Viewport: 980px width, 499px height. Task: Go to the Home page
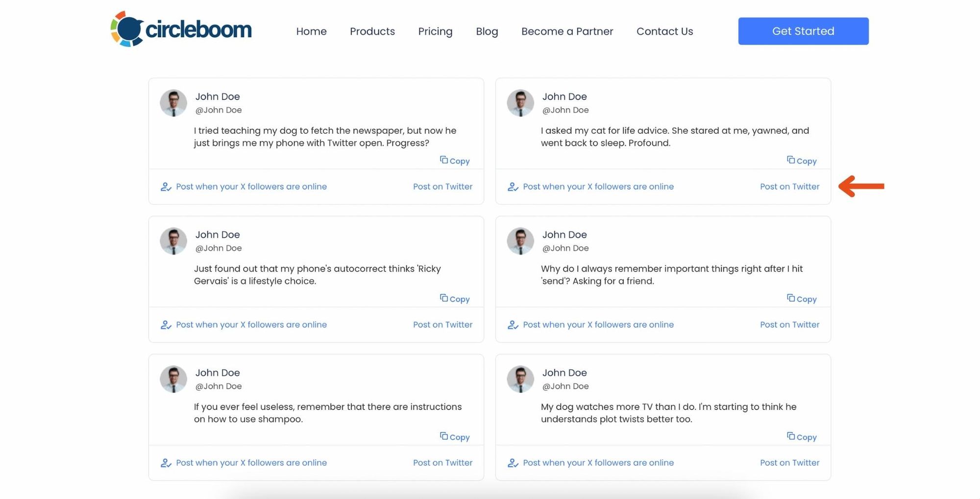pos(311,31)
